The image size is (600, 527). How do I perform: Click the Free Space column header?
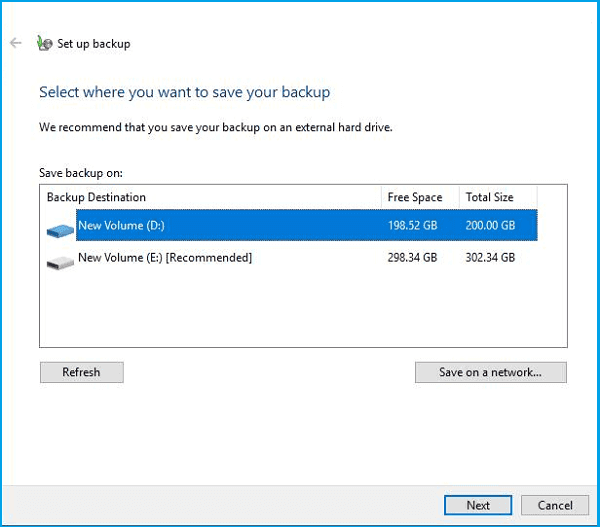pyautogui.click(x=414, y=198)
